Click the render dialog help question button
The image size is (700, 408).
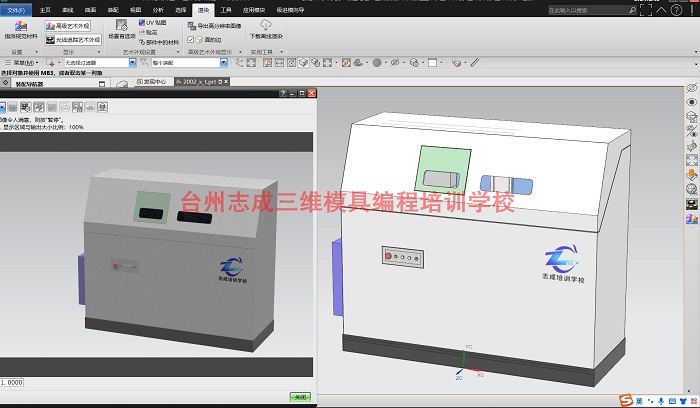tap(283, 93)
